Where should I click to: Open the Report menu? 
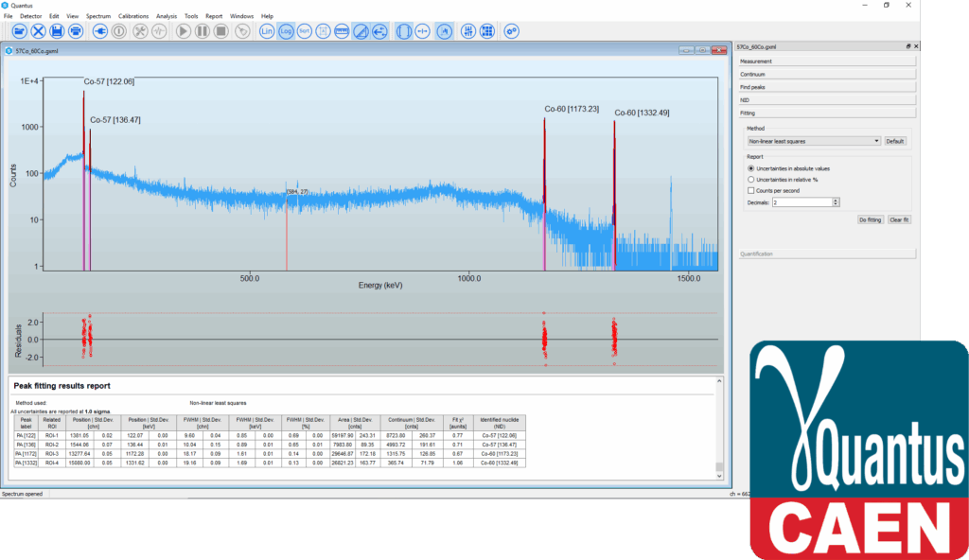click(214, 16)
